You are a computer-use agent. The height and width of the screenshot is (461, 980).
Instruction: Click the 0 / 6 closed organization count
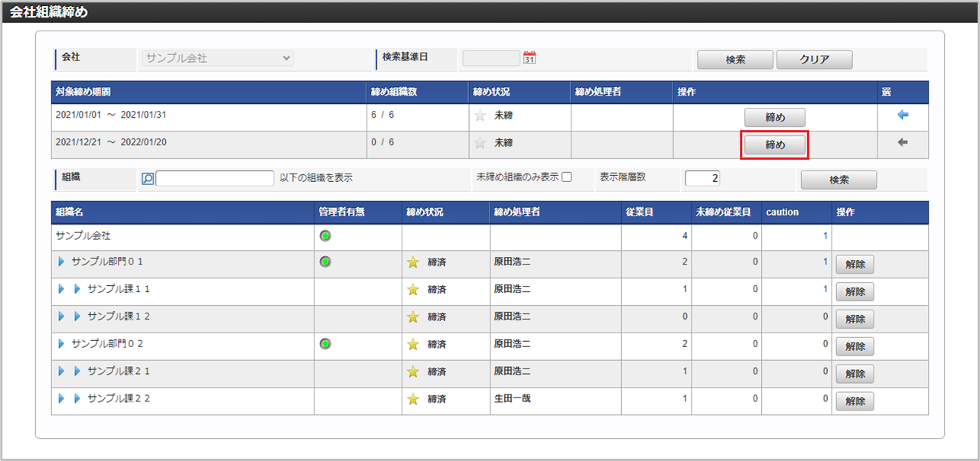(383, 142)
